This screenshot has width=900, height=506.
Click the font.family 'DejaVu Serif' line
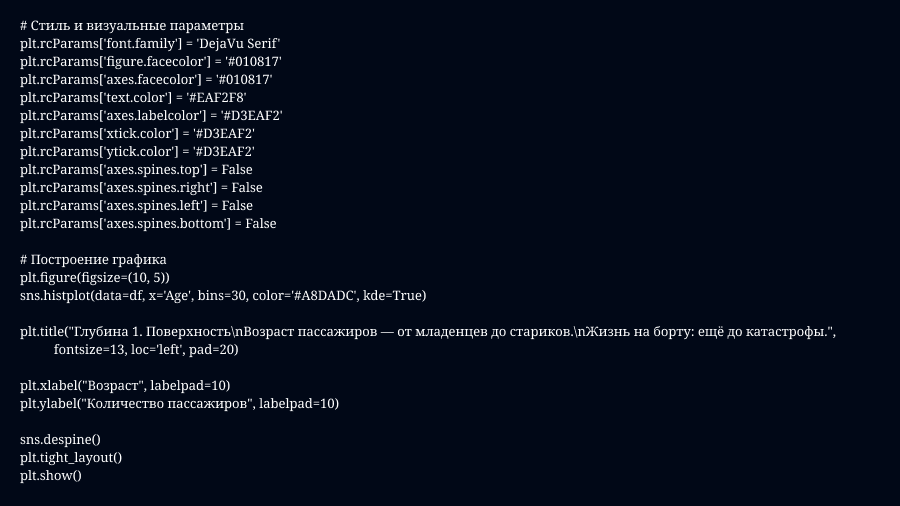150,43
